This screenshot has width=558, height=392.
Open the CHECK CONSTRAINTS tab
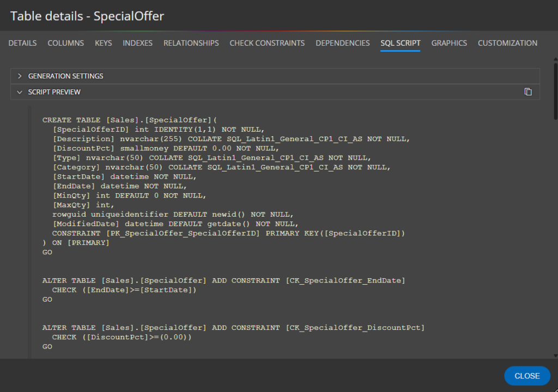click(x=266, y=43)
